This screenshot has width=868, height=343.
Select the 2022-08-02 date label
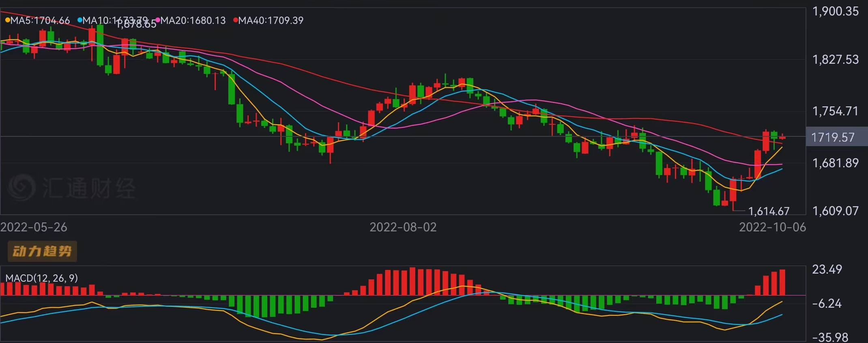coord(403,227)
